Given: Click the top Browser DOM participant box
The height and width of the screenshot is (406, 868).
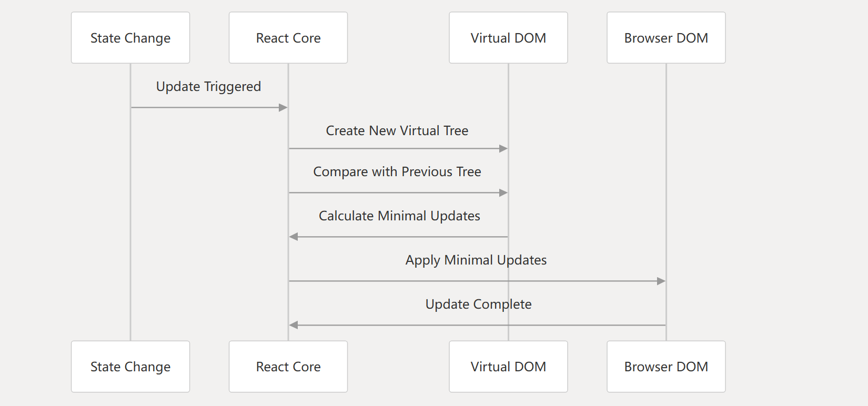Looking at the screenshot, I should click(666, 38).
